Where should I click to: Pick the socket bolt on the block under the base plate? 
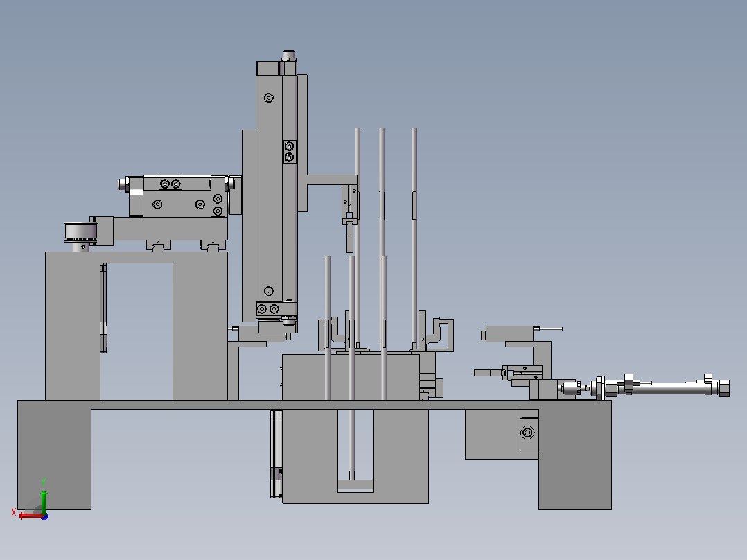(x=527, y=432)
